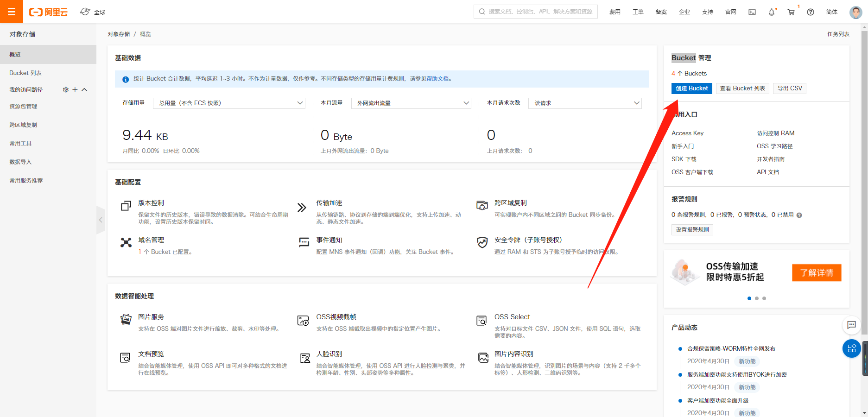Select first banner carousel dot
Image resolution: width=868 pixels, height=417 pixels.
749,298
